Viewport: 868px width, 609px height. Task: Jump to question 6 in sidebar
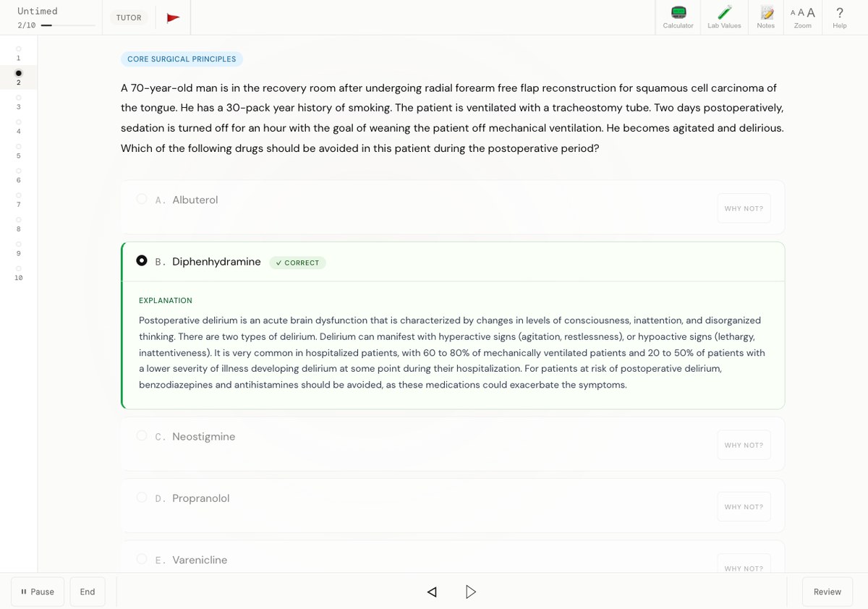coord(18,175)
